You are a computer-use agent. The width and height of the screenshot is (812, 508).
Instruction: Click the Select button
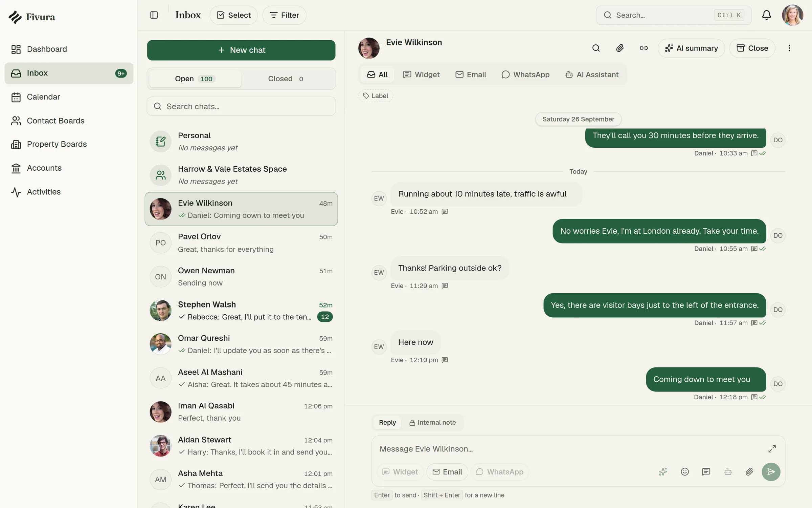233,15
